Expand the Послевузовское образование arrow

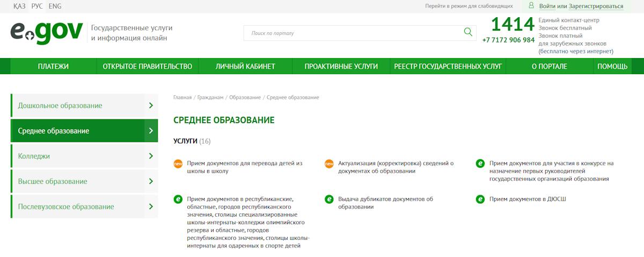(151, 206)
